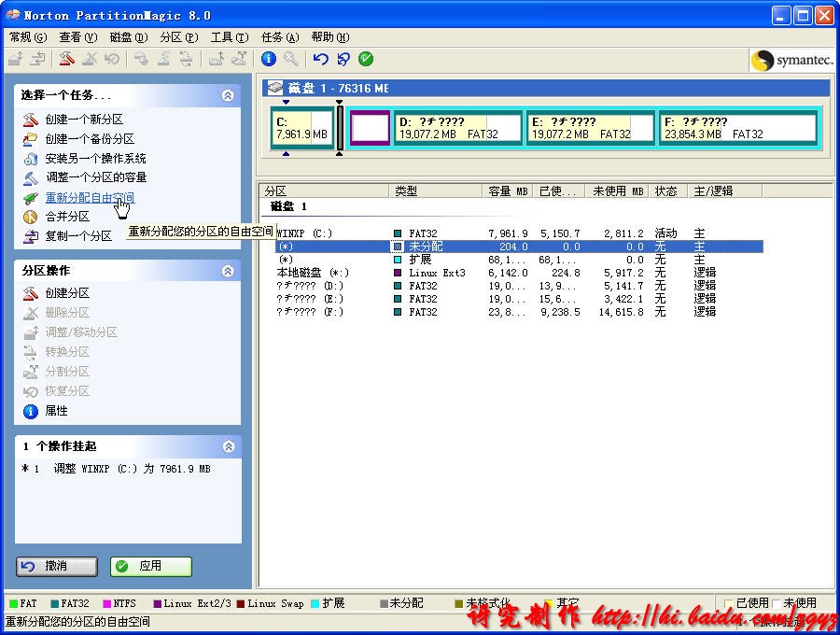Collapse the 选择一个任务 panel
The height and width of the screenshot is (635, 840).
pyautogui.click(x=228, y=95)
